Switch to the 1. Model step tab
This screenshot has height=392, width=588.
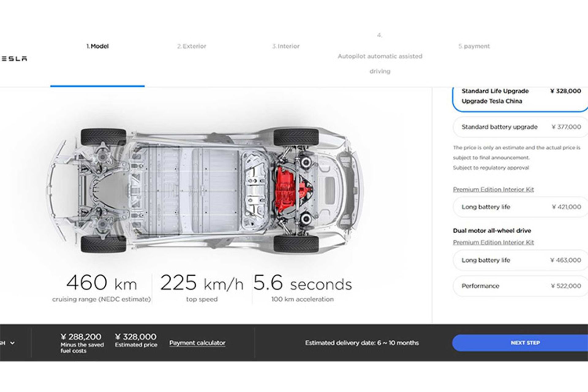pyautogui.click(x=97, y=46)
